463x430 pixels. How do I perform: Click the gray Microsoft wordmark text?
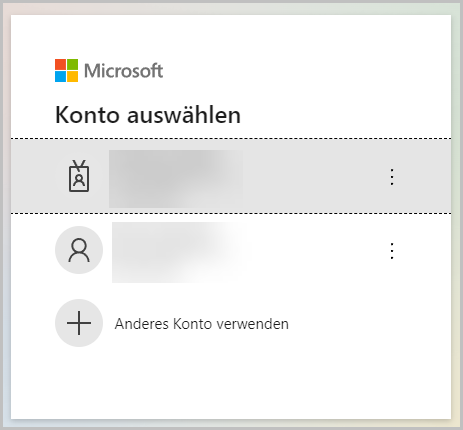pyautogui.click(x=124, y=71)
